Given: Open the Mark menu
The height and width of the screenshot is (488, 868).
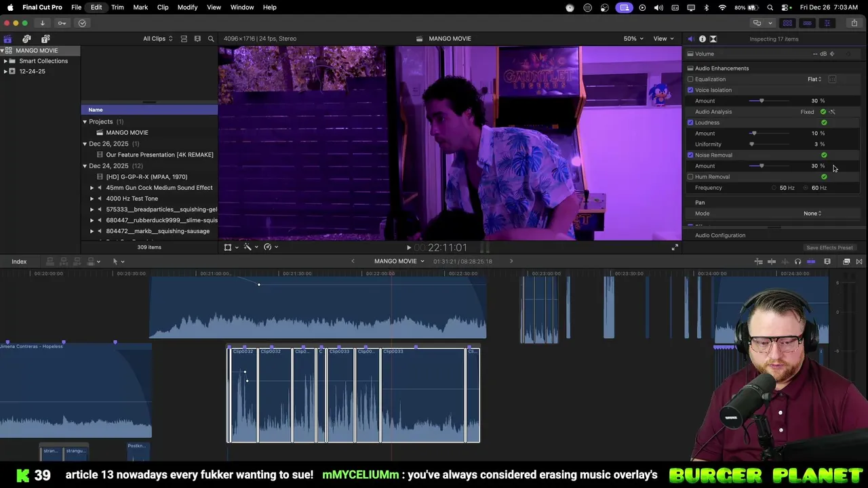Looking at the screenshot, I should [x=140, y=7].
